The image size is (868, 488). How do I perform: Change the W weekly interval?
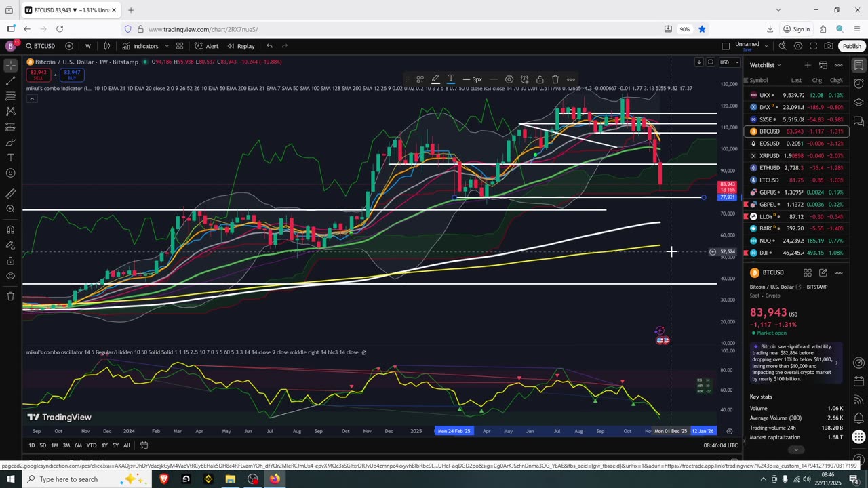pyautogui.click(x=88, y=46)
